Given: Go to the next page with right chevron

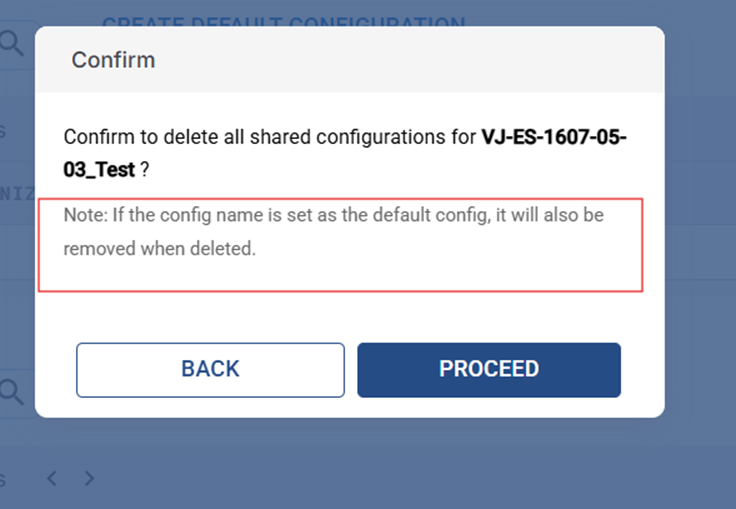Looking at the screenshot, I should 89,479.
